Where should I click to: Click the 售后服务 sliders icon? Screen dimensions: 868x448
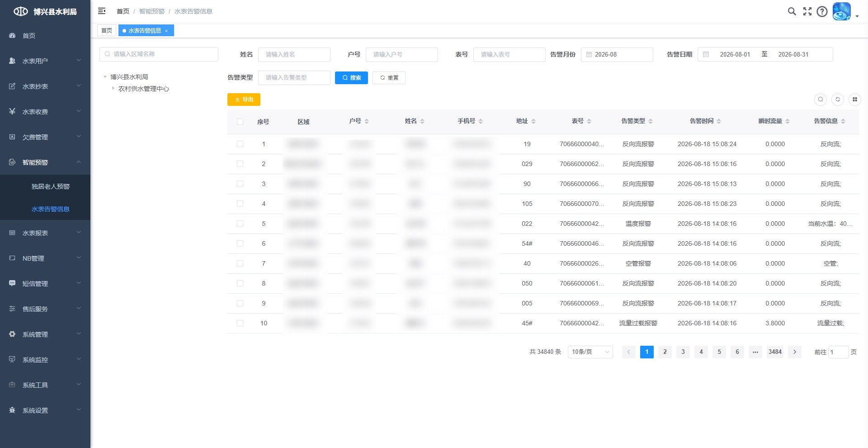[12, 309]
